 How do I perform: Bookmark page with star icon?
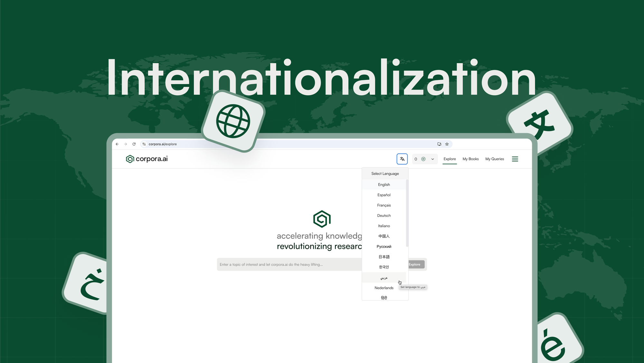point(447,144)
